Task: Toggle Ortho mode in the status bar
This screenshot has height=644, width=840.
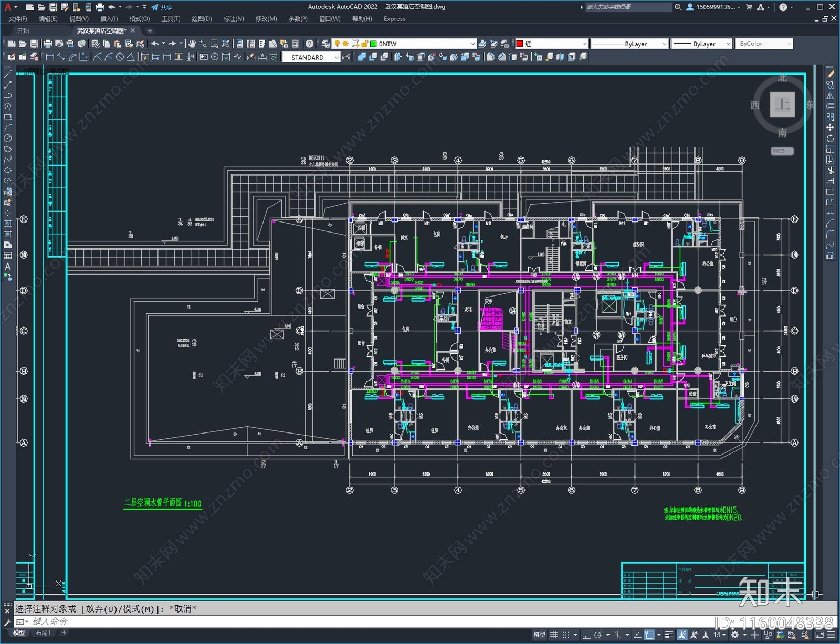Action: (x=586, y=635)
